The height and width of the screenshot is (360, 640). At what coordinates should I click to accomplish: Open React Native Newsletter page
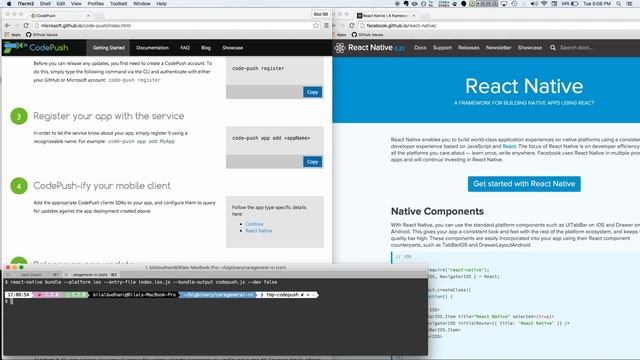coord(498,48)
